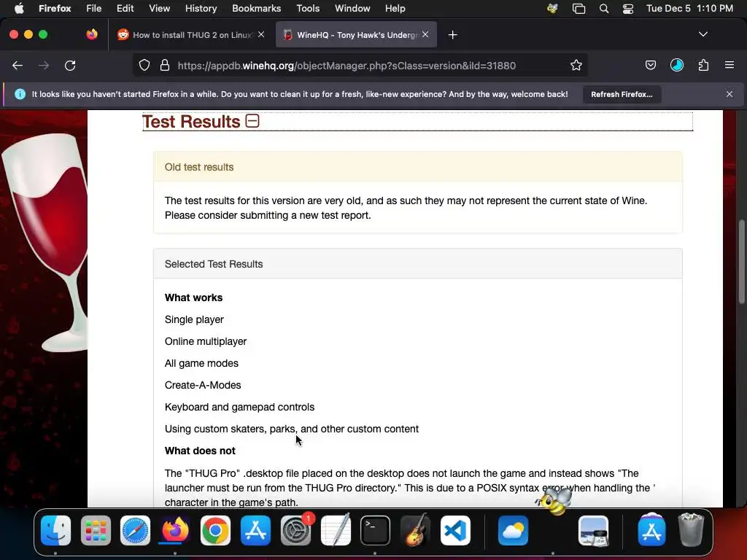Close the How to install THUG 2 tab
Image resolution: width=747 pixels, height=560 pixels.
261,35
